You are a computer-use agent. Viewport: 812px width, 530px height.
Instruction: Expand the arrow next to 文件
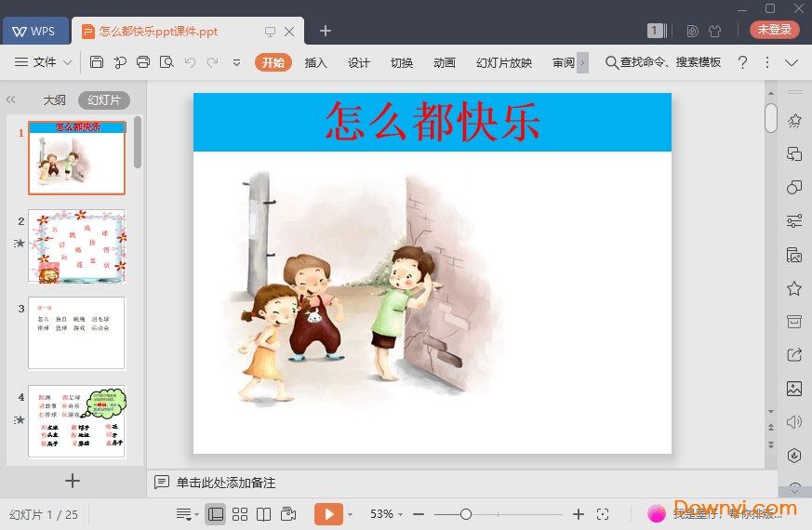tap(67, 62)
